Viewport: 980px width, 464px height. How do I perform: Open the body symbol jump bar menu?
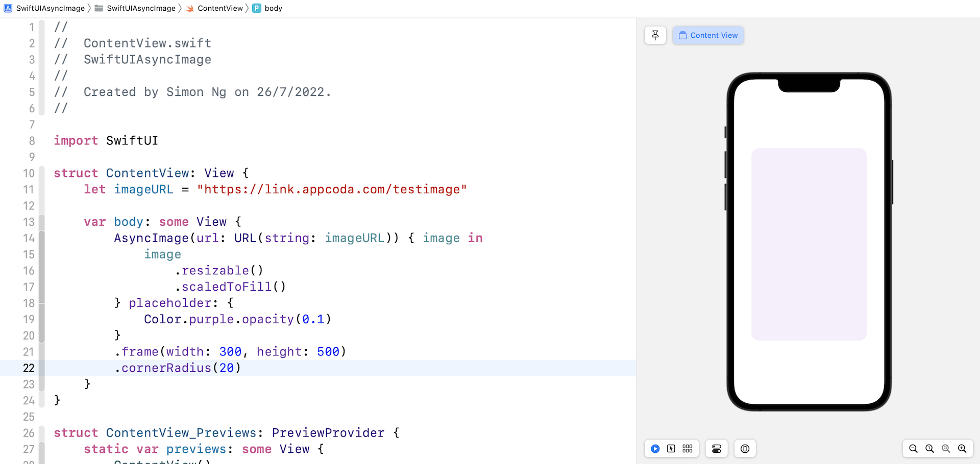274,8
